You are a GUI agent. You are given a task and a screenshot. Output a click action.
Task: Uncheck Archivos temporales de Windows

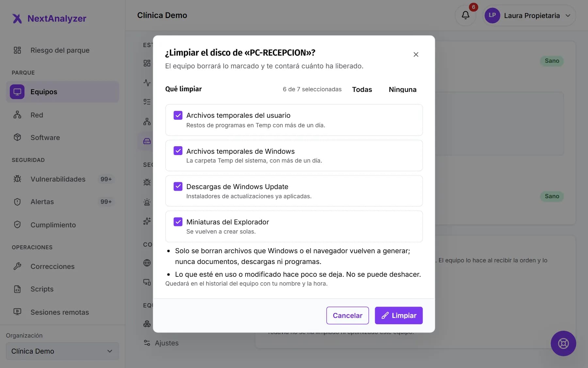(178, 151)
